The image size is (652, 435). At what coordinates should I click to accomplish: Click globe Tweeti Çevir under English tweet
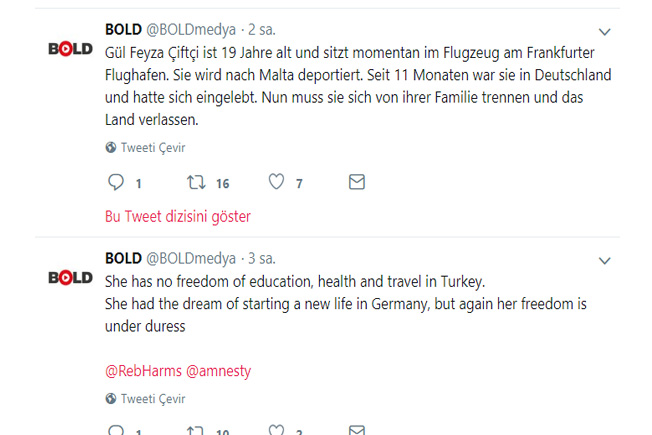pos(146,397)
